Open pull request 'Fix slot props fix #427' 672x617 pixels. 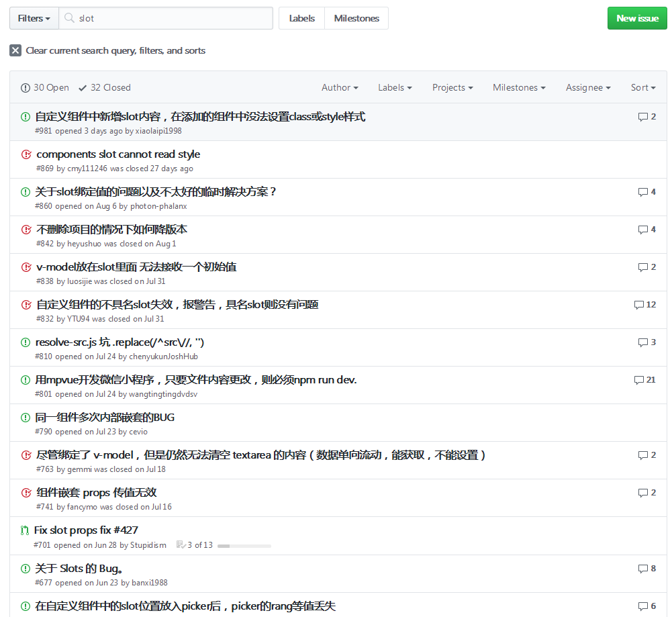click(x=86, y=530)
